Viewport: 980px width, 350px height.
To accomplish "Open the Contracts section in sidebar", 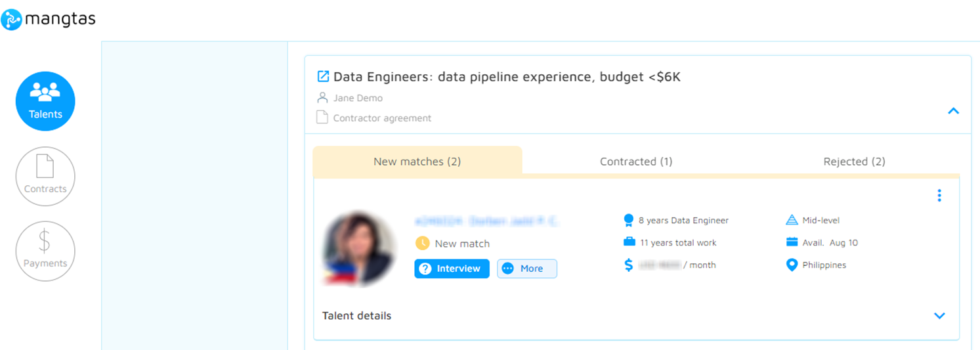I will pos(45,176).
